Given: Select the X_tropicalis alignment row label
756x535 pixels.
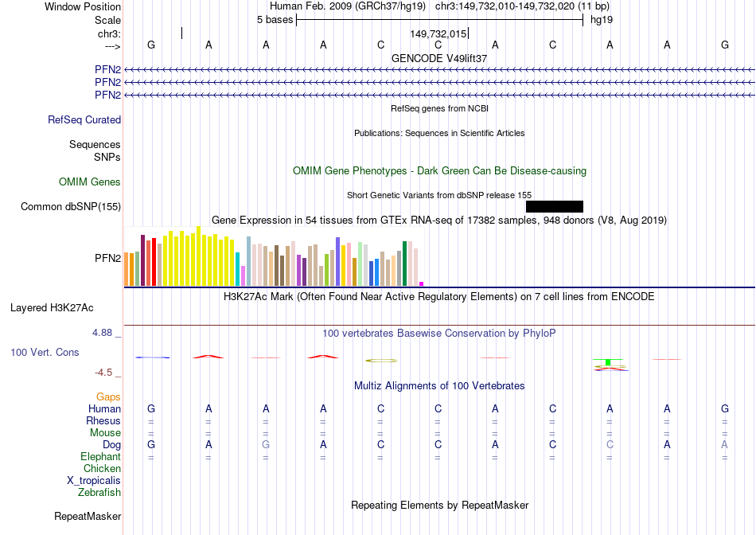Looking at the screenshot, I should [x=94, y=481].
